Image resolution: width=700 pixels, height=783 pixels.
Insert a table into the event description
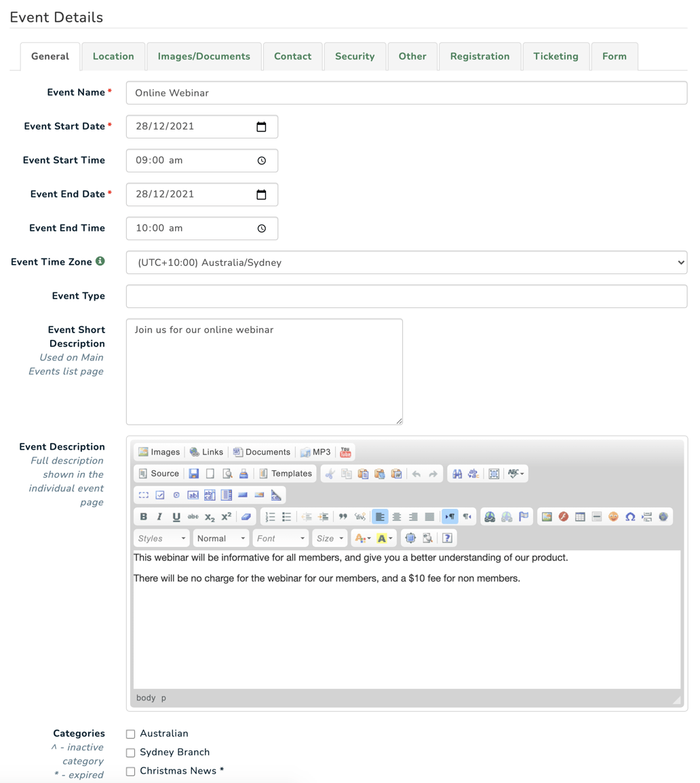[580, 516]
